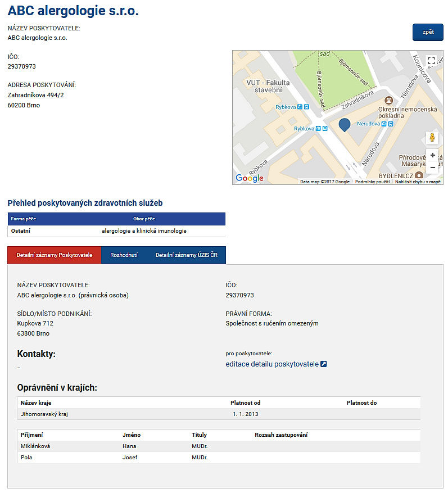The width and height of the screenshot is (448, 493).
Task: Click the Platnost do column header
Action: click(361, 402)
